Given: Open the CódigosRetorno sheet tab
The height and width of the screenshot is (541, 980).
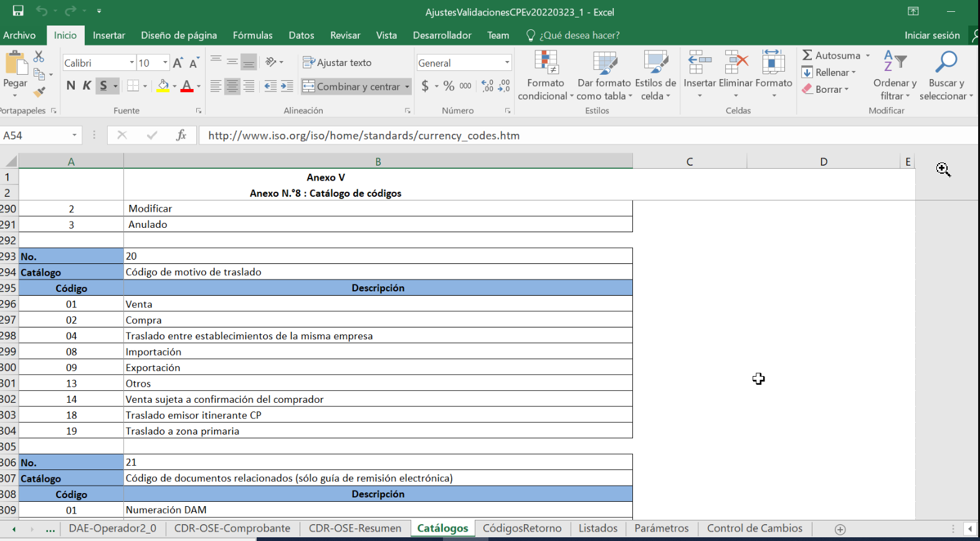Looking at the screenshot, I should (522, 529).
